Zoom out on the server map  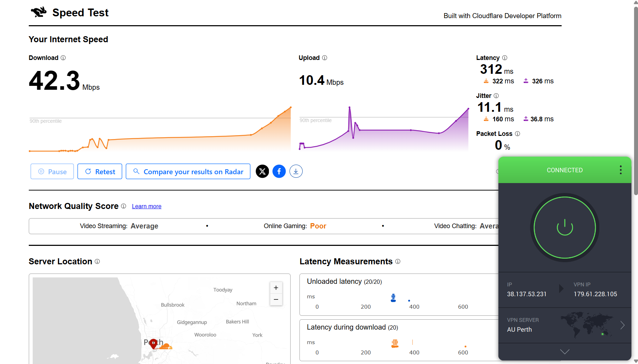pos(276,300)
